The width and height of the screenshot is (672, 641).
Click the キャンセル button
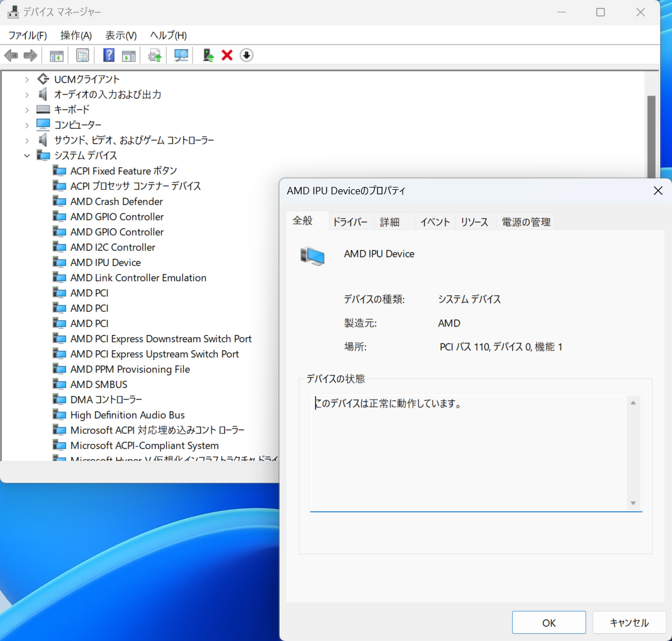(629, 622)
